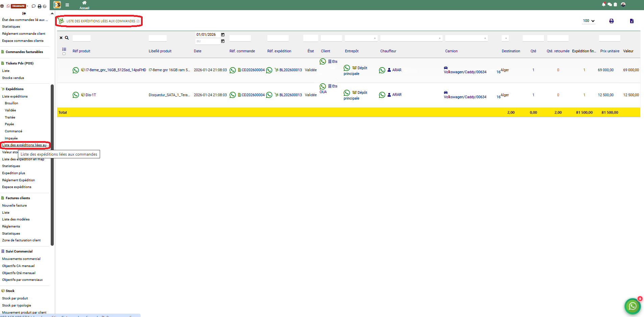Click the hamburger menu icon
This screenshot has height=317, width=644.
coord(67,5)
